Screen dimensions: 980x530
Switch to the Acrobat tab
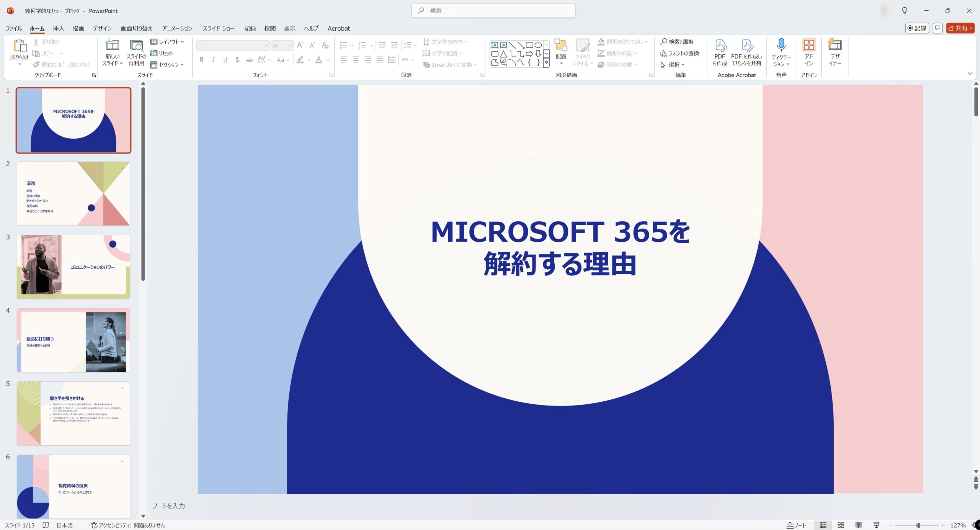(338, 28)
